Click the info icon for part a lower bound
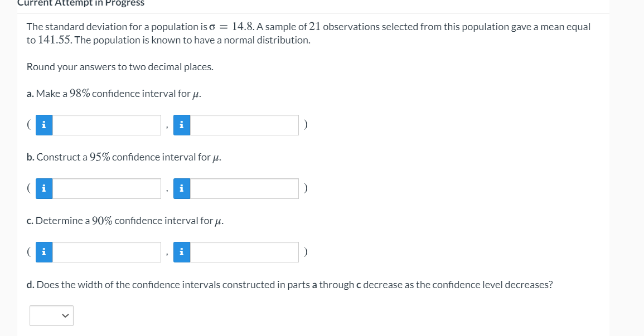This screenshot has height=336, width=644. (x=43, y=125)
